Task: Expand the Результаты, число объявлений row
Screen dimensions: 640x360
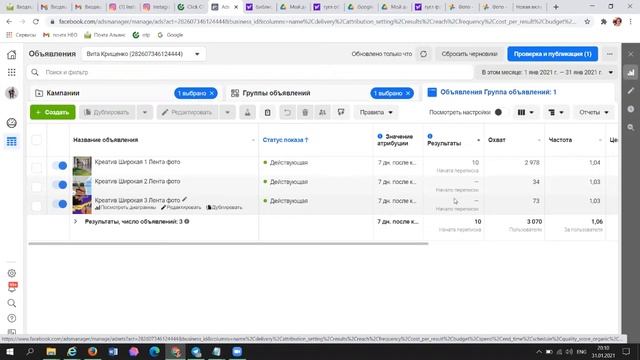Action: click(75, 222)
